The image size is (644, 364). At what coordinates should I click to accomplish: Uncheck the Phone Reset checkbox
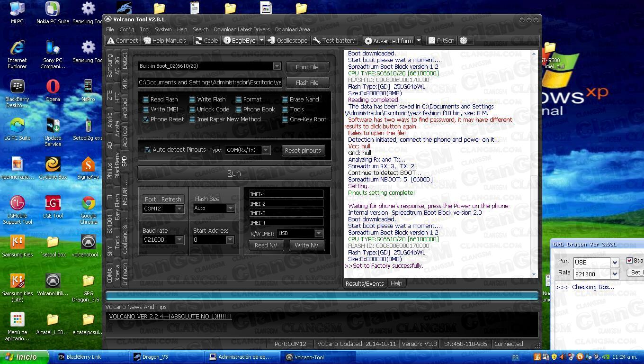click(x=146, y=119)
